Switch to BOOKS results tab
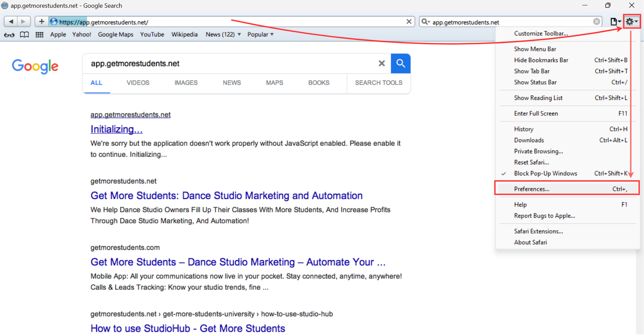Screen dimensions: 644x335 (319, 83)
